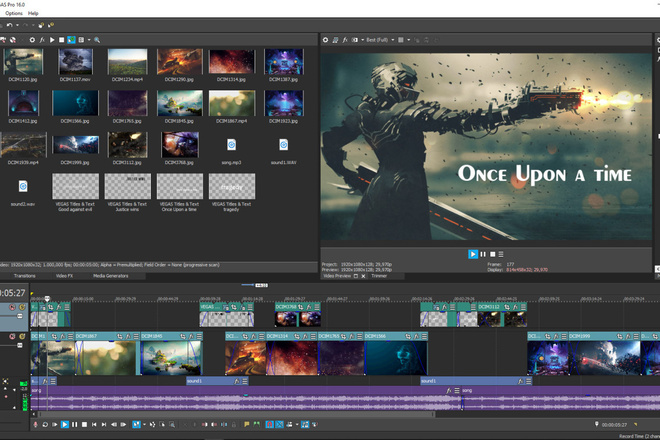
Task: Start preview in Project Media toolbar
Action: click(x=52, y=40)
